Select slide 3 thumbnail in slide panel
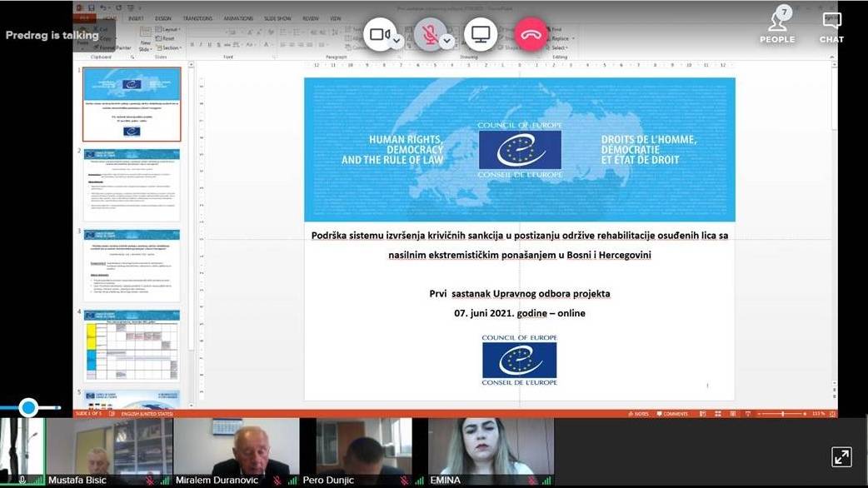Image resolution: width=868 pixels, height=488 pixels. coord(132,266)
